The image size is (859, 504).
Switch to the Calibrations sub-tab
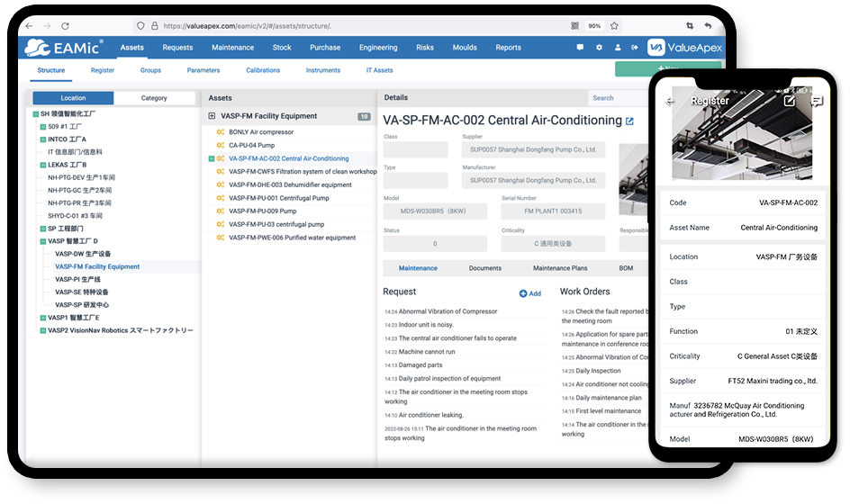tap(263, 71)
